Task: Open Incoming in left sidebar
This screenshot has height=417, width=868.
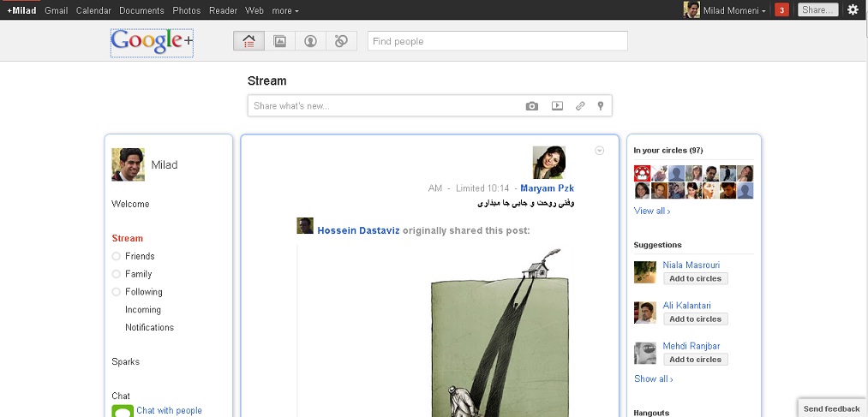Action: tap(143, 310)
